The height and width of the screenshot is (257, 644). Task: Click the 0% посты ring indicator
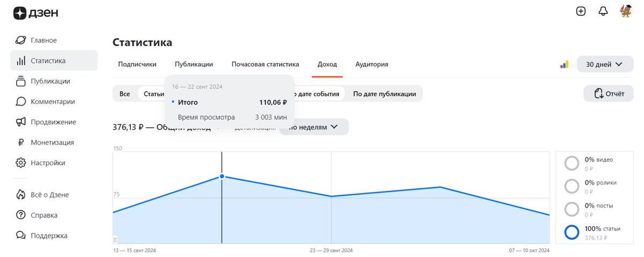572,209
